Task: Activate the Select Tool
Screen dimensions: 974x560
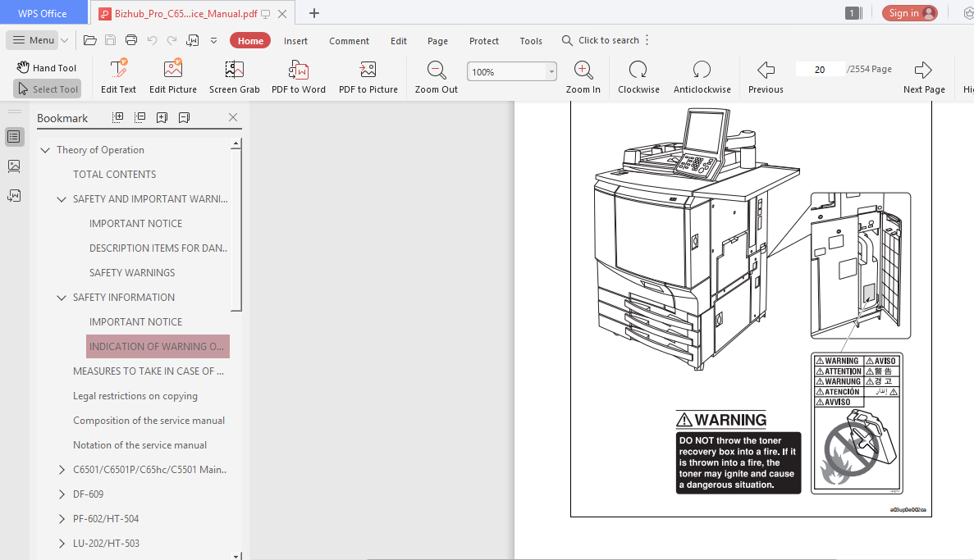Action: coord(48,89)
